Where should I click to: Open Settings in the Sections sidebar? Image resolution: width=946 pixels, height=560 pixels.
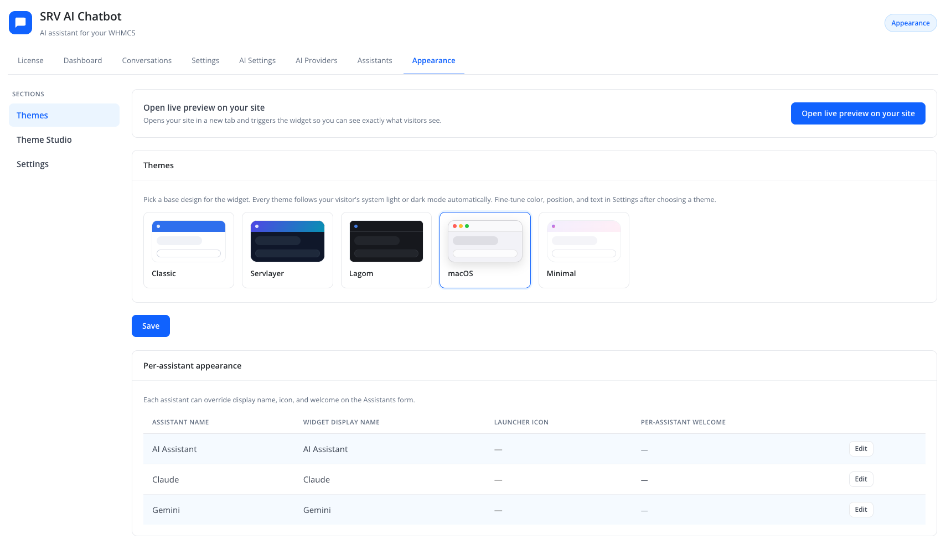coord(64,164)
